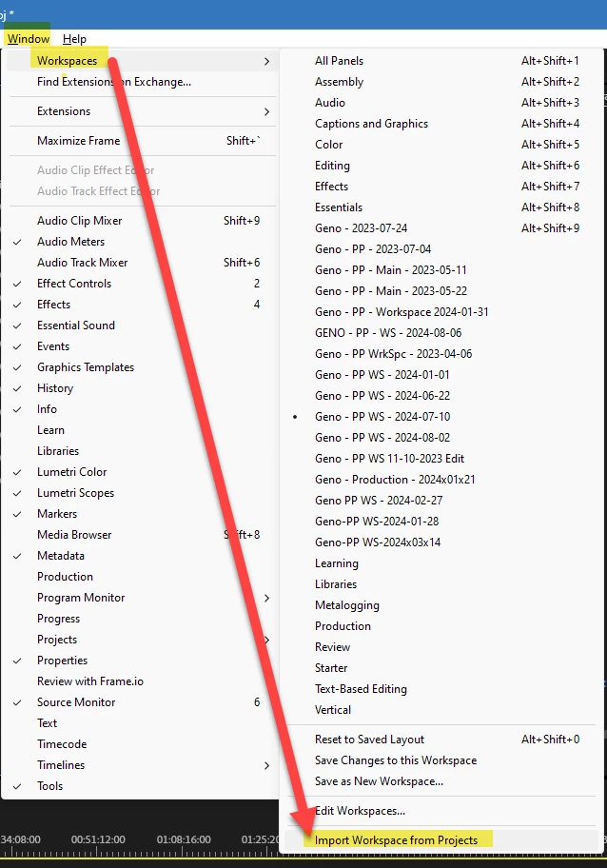The height and width of the screenshot is (868, 607).
Task: Expand the Program Monitor submenu
Action: click(x=142, y=598)
